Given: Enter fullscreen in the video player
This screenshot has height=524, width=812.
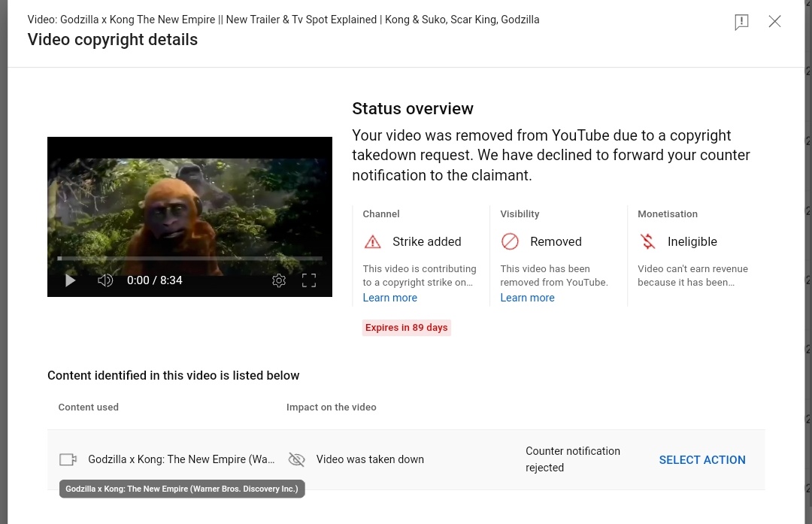Looking at the screenshot, I should click(309, 280).
